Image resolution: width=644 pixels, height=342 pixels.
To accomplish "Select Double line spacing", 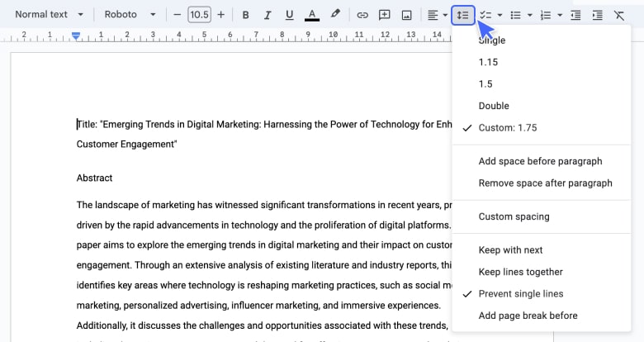I will [x=542, y=106].
